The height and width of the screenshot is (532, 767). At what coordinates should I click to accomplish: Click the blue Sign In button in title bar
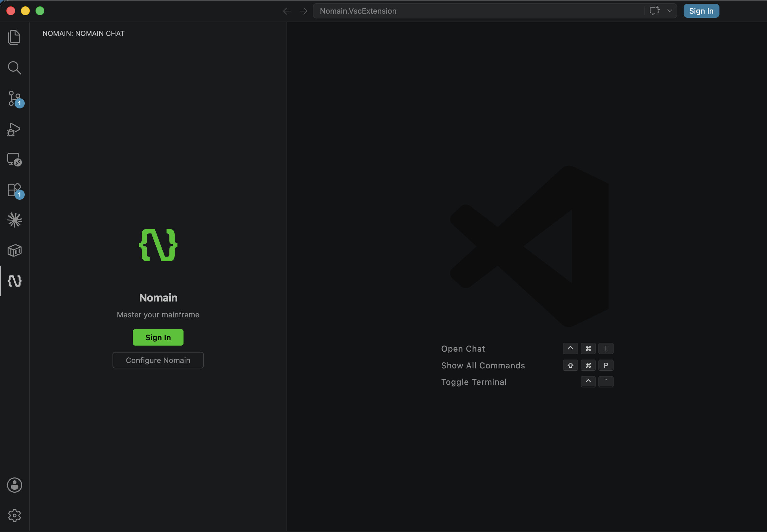(701, 11)
